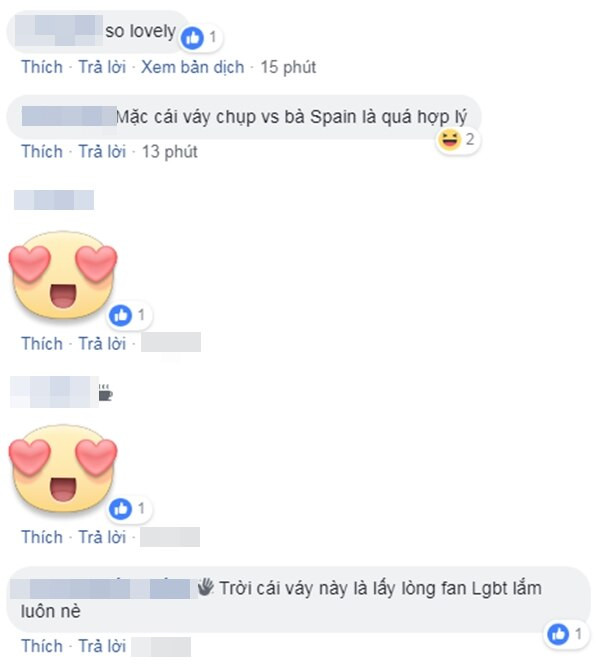Click like count badge under first heart-eyes sticker

pyautogui.click(x=129, y=316)
